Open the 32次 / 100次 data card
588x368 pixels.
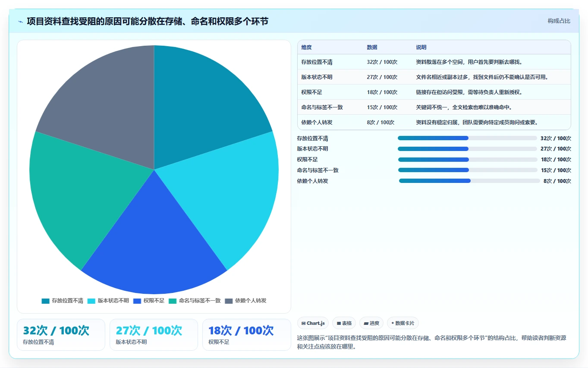click(x=61, y=335)
